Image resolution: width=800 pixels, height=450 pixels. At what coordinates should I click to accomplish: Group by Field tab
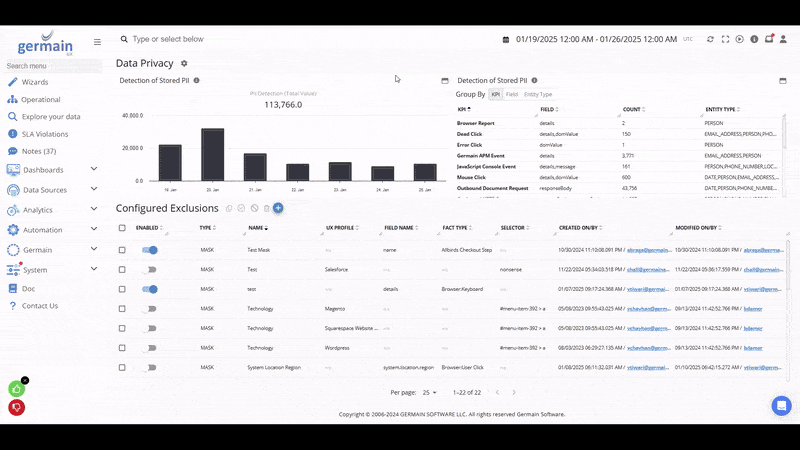[x=512, y=94]
